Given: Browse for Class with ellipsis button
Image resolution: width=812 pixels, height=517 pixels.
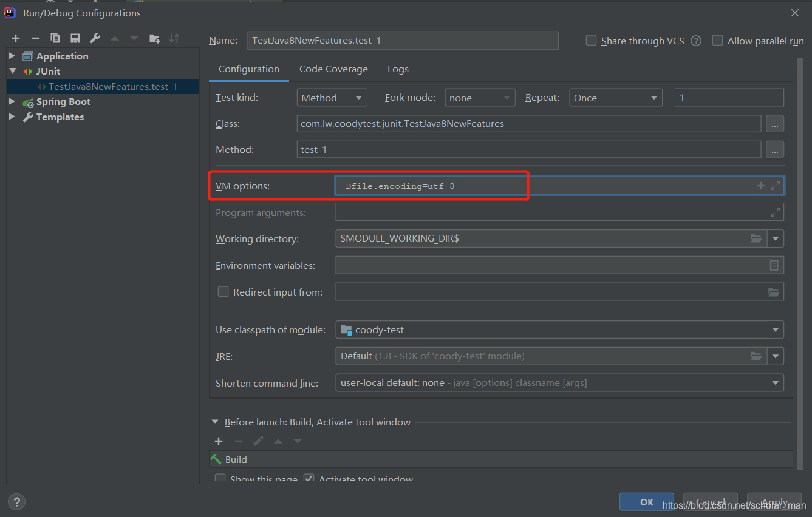Looking at the screenshot, I should pos(774,124).
